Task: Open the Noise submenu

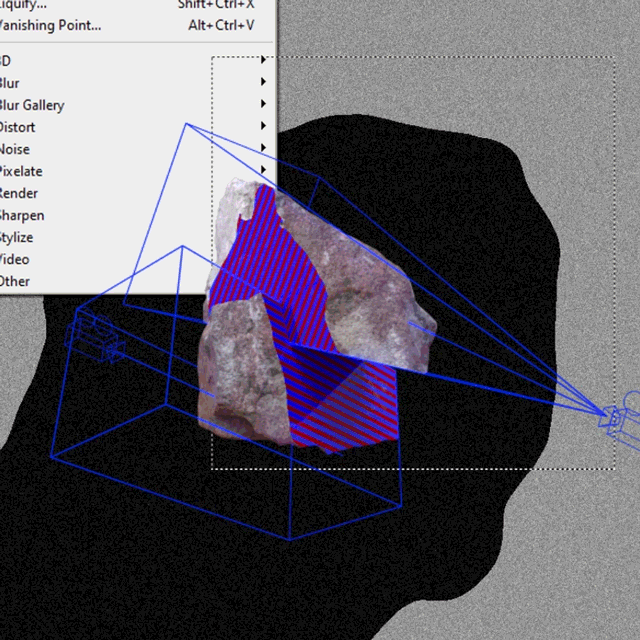Action: (136, 149)
